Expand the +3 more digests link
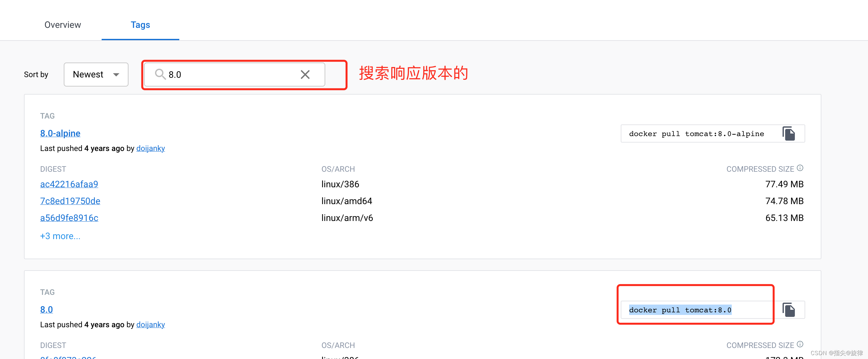868x359 pixels. (60, 236)
